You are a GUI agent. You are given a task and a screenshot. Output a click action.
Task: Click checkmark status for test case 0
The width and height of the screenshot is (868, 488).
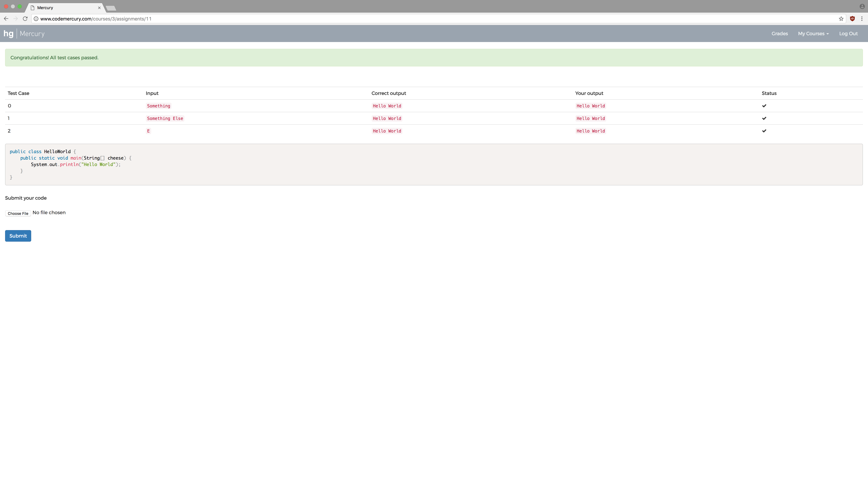click(764, 106)
